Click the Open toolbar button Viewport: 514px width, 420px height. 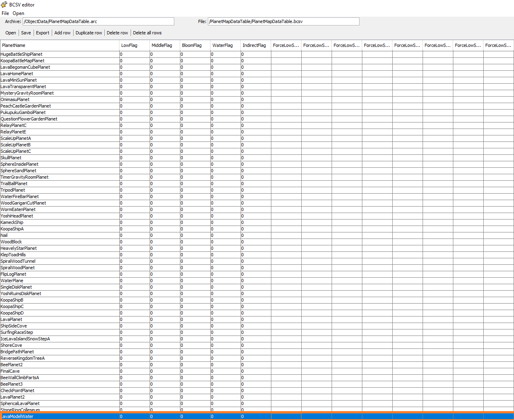pyautogui.click(x=11, y=33)
